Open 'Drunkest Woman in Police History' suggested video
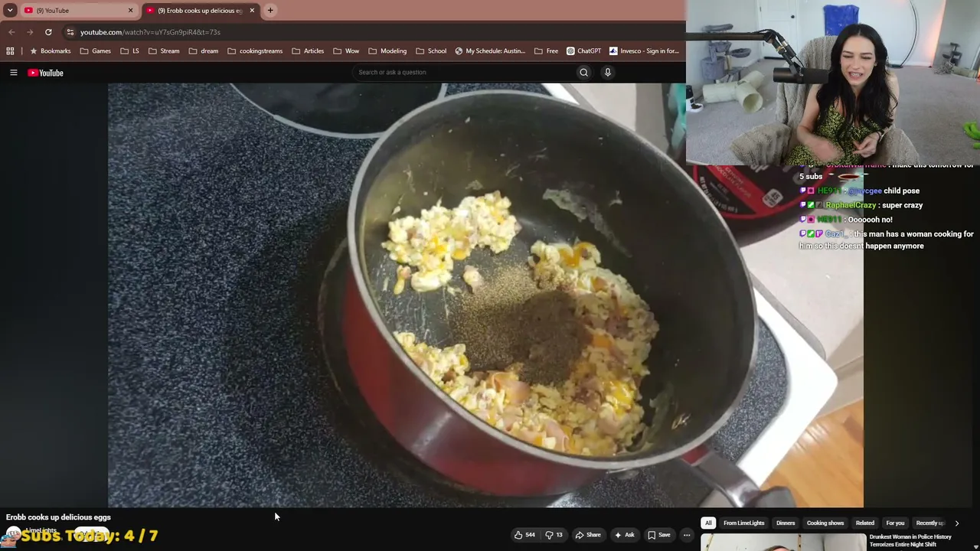 click(x=910, y=540)
